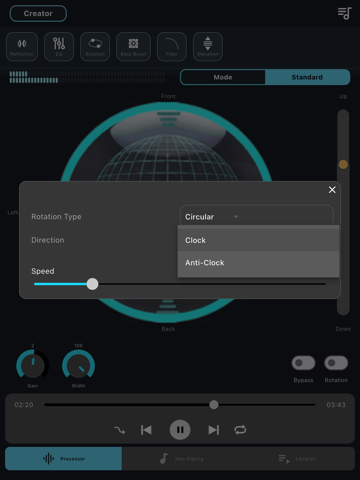Click the Speed slider handle
This screenshot has width=360, height=480.
(x=92, y=284)
